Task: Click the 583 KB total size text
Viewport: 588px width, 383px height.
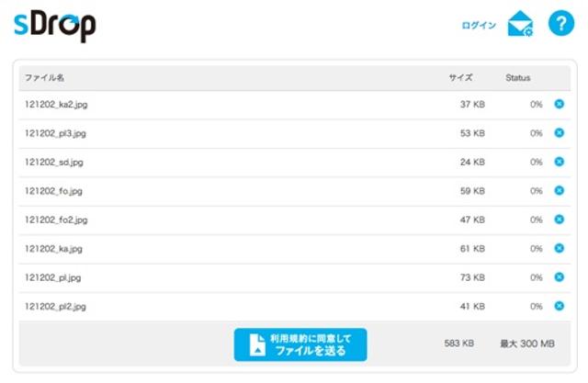Action: tap(458, 344)
